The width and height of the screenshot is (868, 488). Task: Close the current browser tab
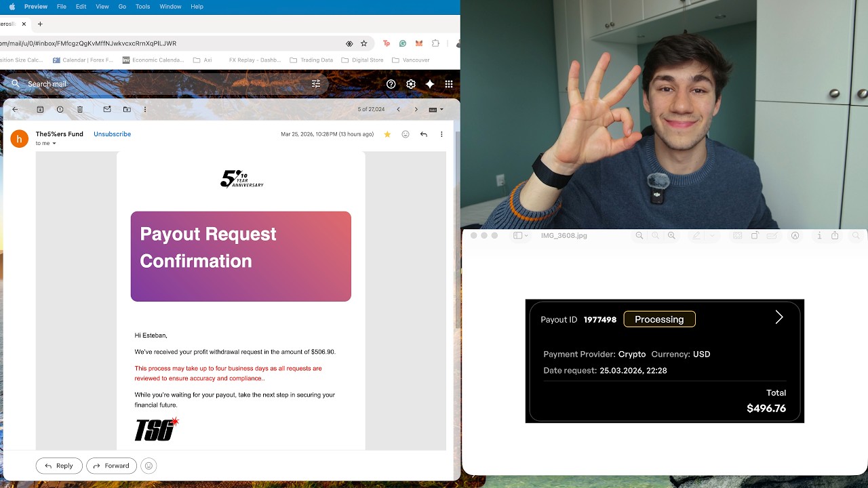pos(24,24)
